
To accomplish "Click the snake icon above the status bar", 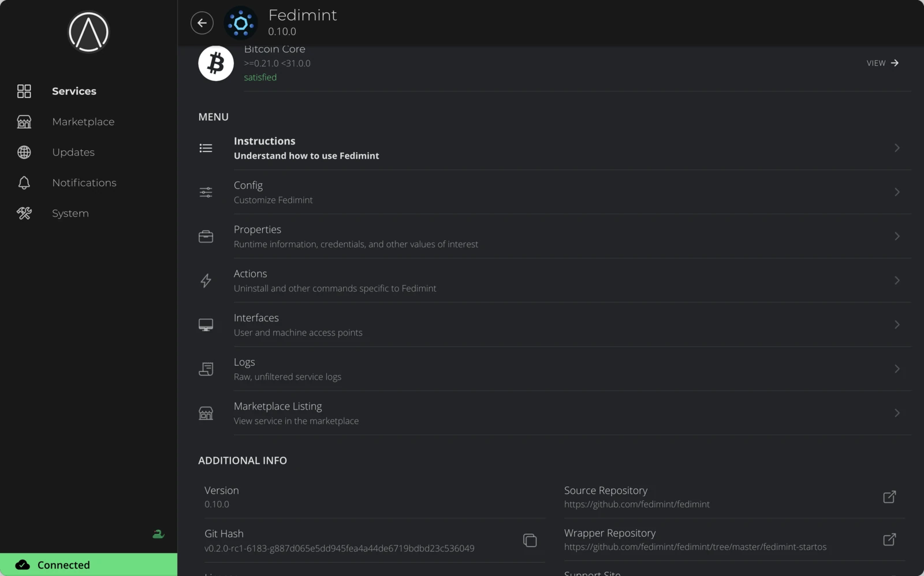I will [x=158, y=534].
